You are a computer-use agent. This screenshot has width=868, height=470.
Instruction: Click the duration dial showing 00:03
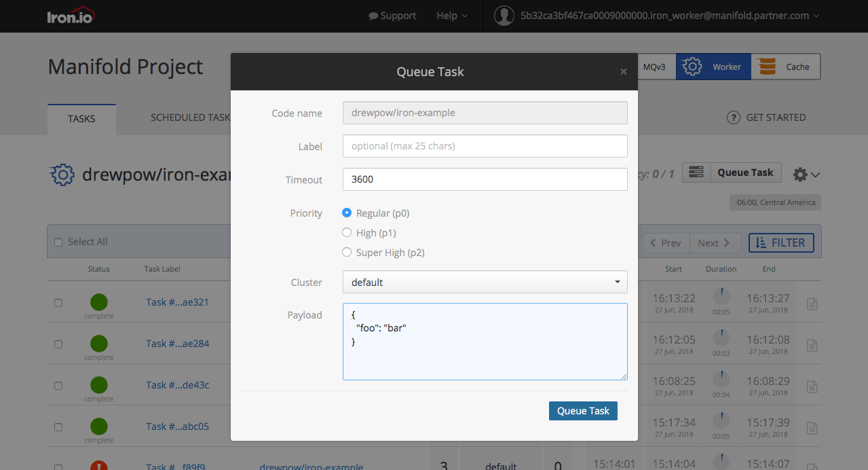(x=721, y=338)
